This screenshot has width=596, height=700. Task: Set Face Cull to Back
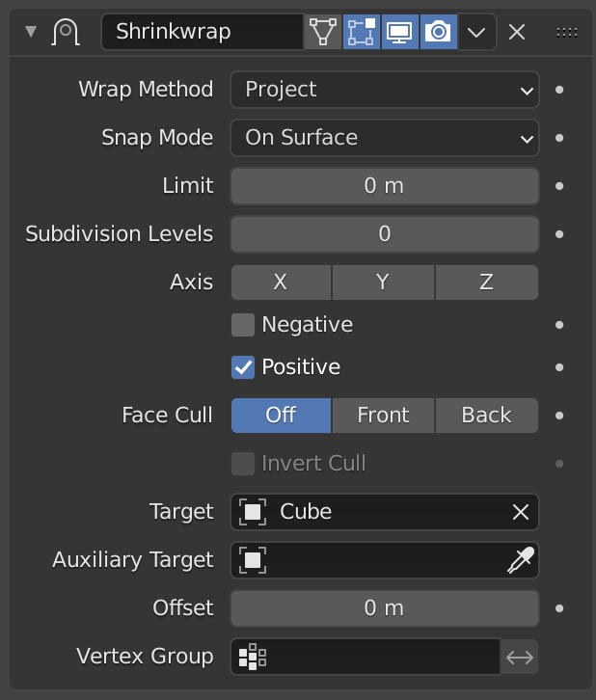[486, 416]
